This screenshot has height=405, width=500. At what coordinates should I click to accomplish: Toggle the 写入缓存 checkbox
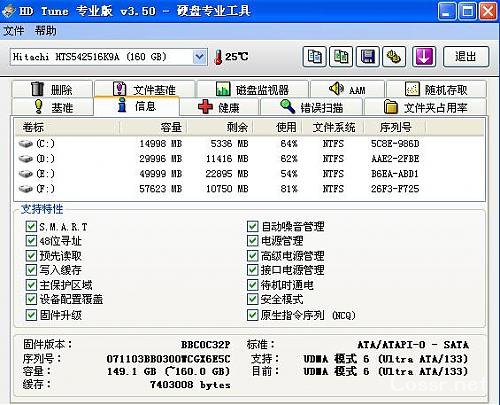[x=31, y=270]
